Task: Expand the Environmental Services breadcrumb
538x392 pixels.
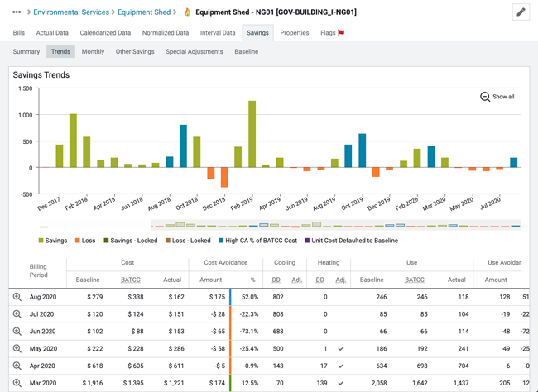Action: pos(70,12)
